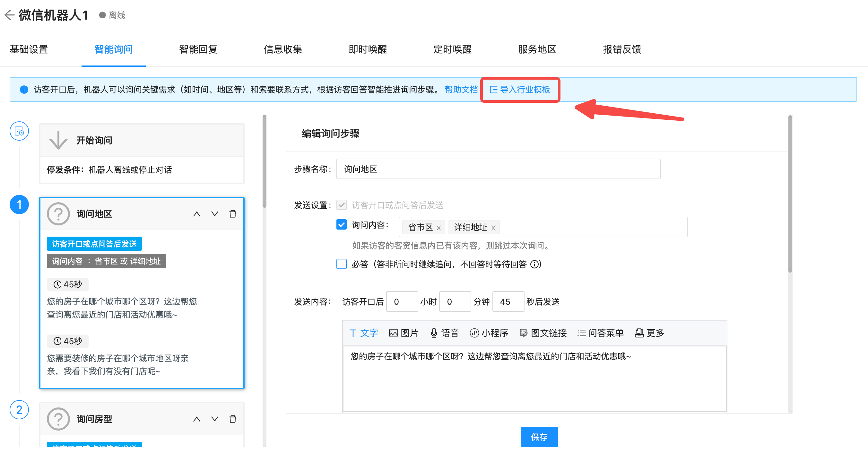This screenshot has width=868, height=454.
Task: Click the 保存 save button
Action: [539, 437]
